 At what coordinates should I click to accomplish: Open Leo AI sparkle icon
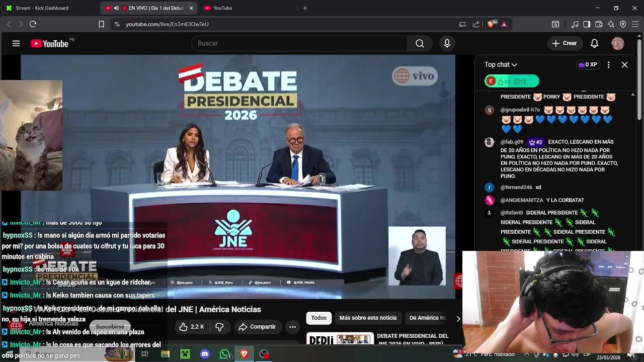[611, 24]
